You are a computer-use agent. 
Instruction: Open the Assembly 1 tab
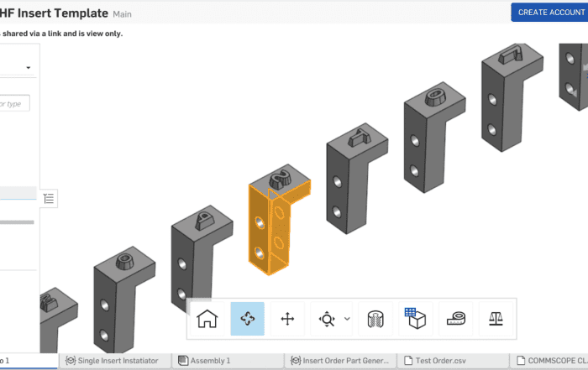(228, 361)
